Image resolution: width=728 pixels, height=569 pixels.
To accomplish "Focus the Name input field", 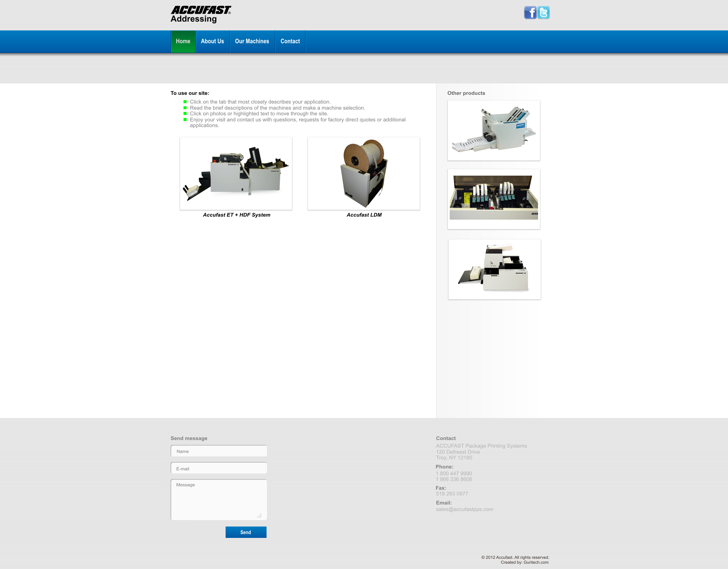I will pos(219,451).
